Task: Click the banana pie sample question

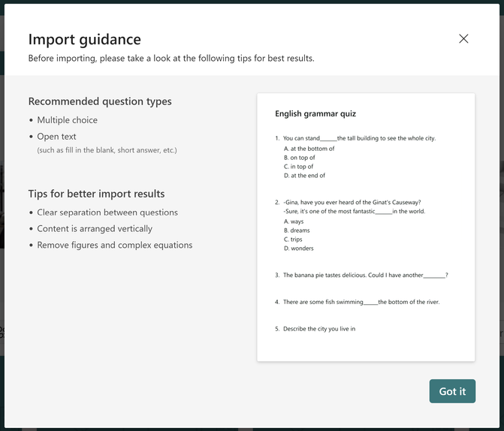Action: click(365, 276)
